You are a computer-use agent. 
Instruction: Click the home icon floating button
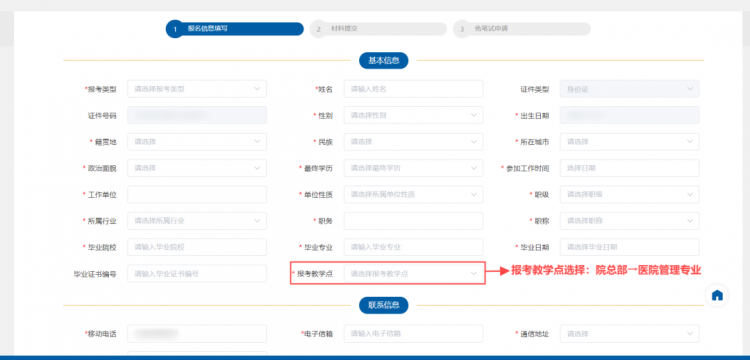coord(717,295)
